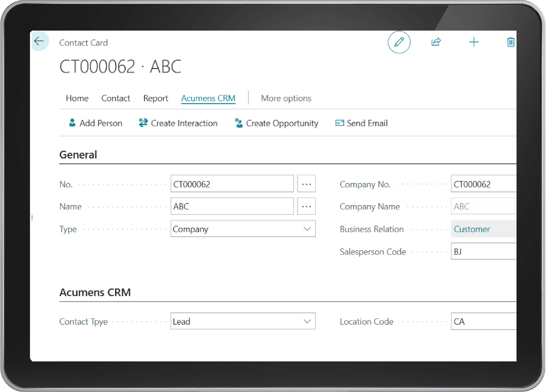This screenshot has width=546, height=392.
Task: Click the Name input field
Action: click(x=232, y=206)
